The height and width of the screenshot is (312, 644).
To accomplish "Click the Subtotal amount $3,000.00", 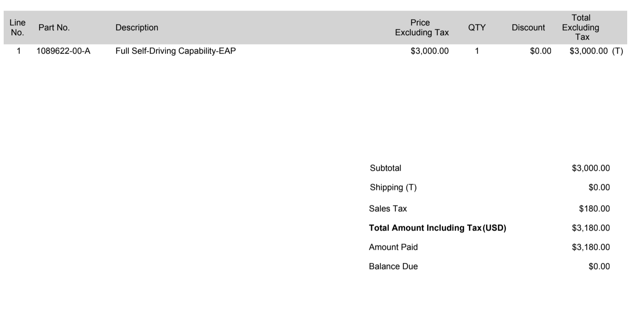I will (x=591, y=168).
